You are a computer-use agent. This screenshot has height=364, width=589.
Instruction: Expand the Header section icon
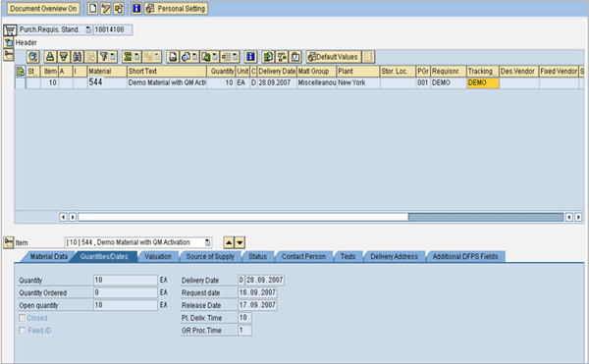(8, 42)
